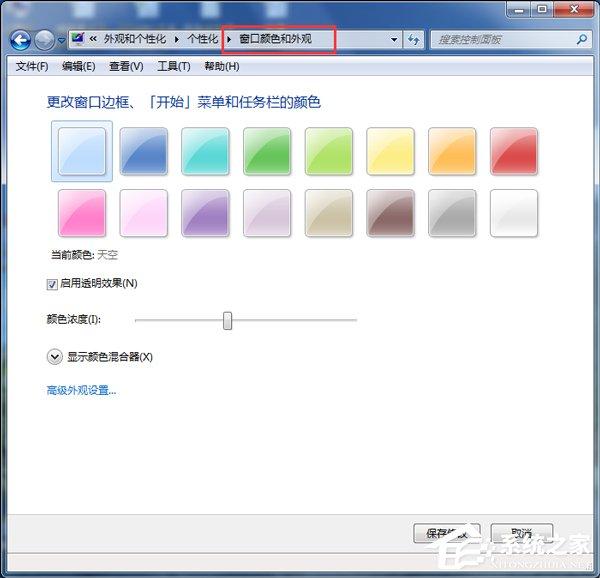600x578 pixels.
Task: Open the 查看(V) menu
Action: point(126,67)
